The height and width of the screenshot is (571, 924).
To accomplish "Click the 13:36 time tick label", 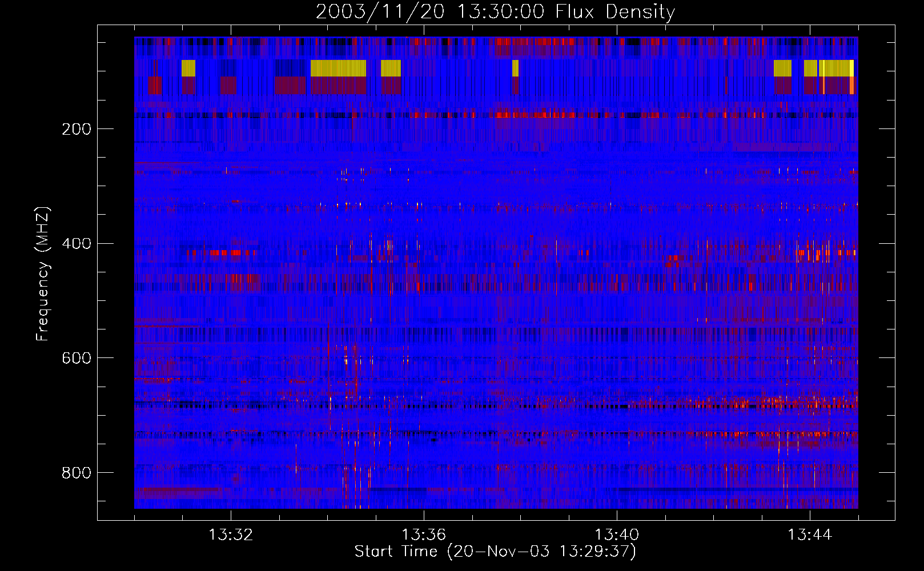I will (424, 535).
